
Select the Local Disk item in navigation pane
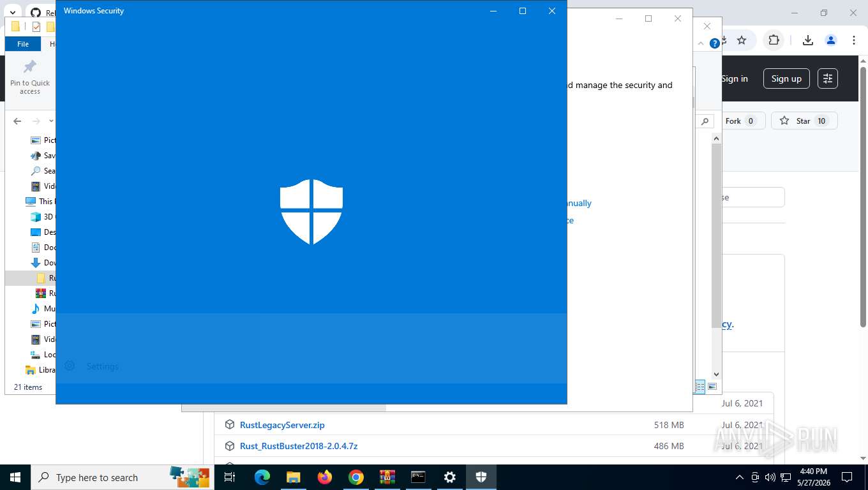(x=43, y=354)
